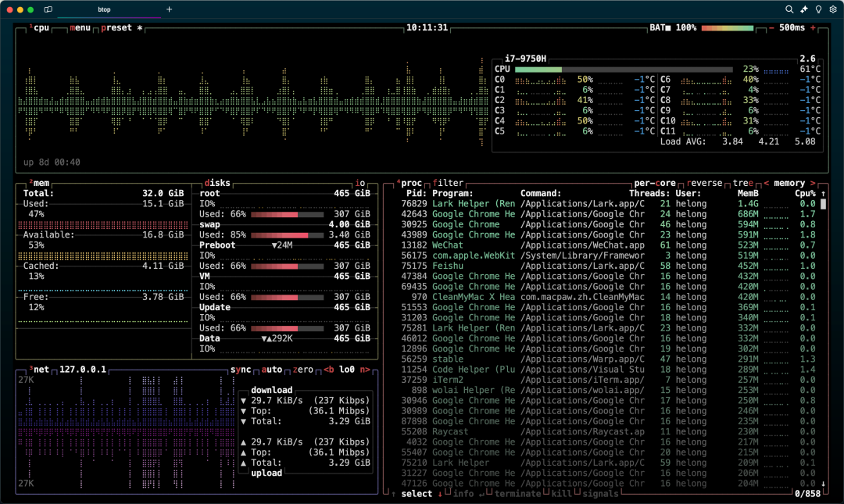Click the panel layout icon beside window controls
The image size is (844, 504).
[x=48, y=9]
